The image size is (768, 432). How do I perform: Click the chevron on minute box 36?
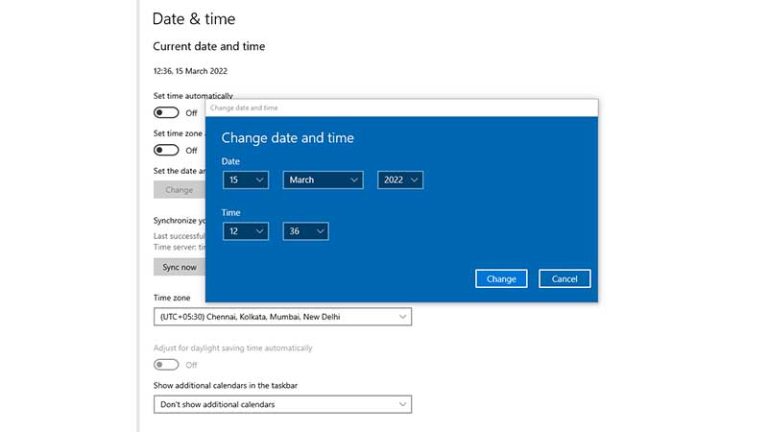(320, 232)
